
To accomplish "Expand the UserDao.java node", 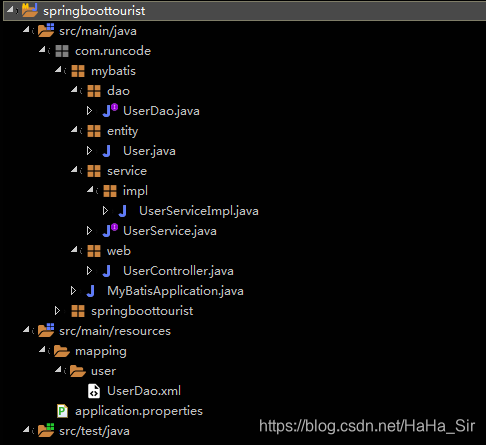I will click(89, 111).
